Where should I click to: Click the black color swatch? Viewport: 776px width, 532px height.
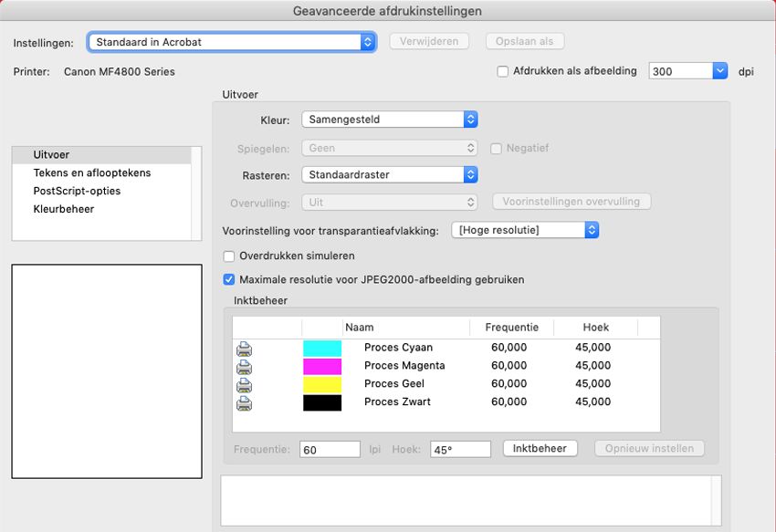pyautogui.click(x=322, y=402)
